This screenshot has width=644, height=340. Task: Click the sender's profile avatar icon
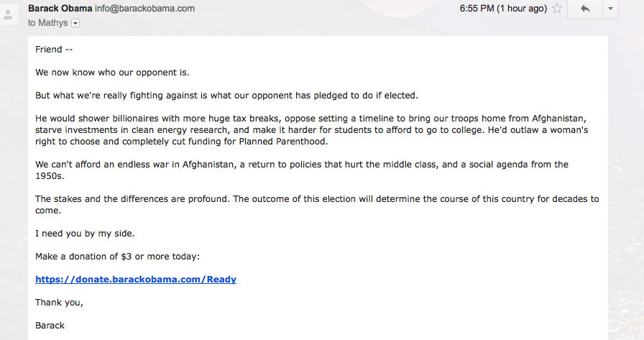(9, 14)
